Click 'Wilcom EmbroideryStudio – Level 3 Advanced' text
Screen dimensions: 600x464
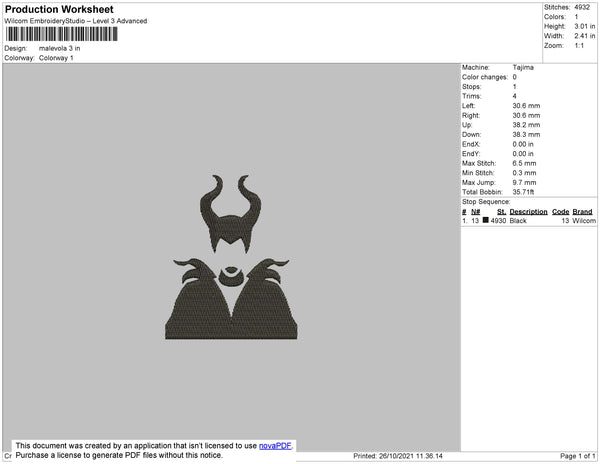click(x=76, y=21)
